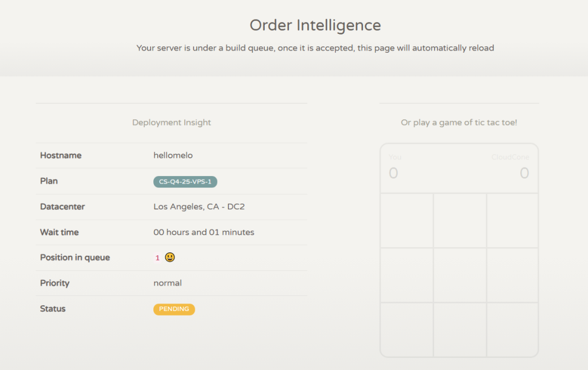
Task: Click the CloudCone score counter
Action: (524, 173)
